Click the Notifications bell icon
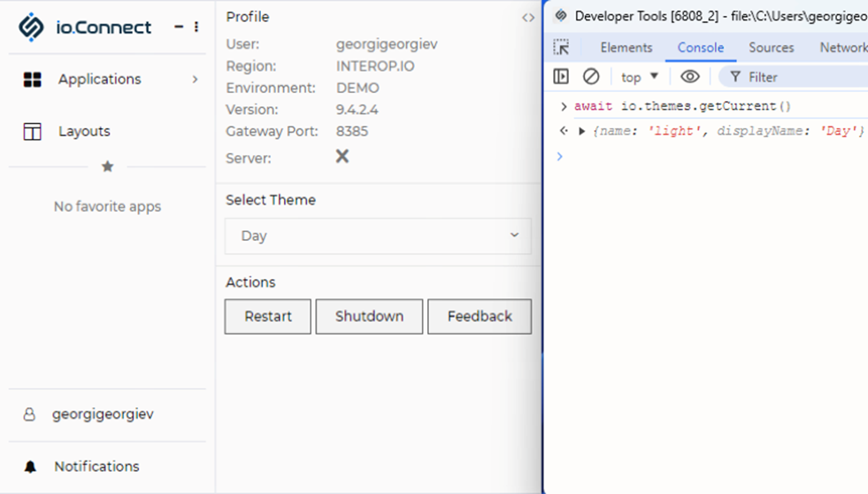 tap(31, 467)
